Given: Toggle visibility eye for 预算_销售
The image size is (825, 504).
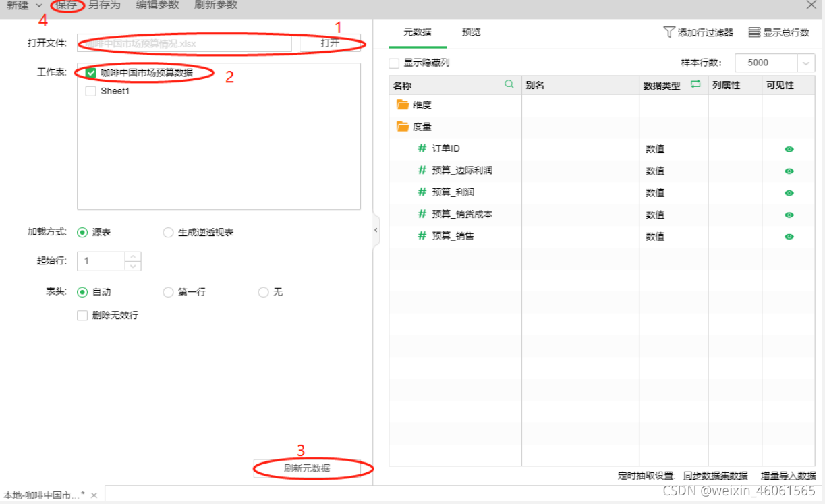Looking at the screenshot, I should 789,237.
